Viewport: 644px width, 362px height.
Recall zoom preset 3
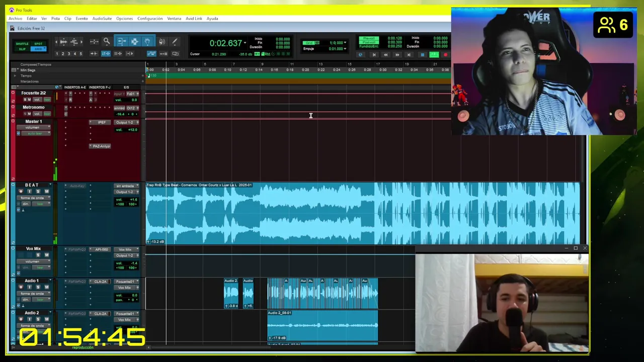tap(69, 54)
